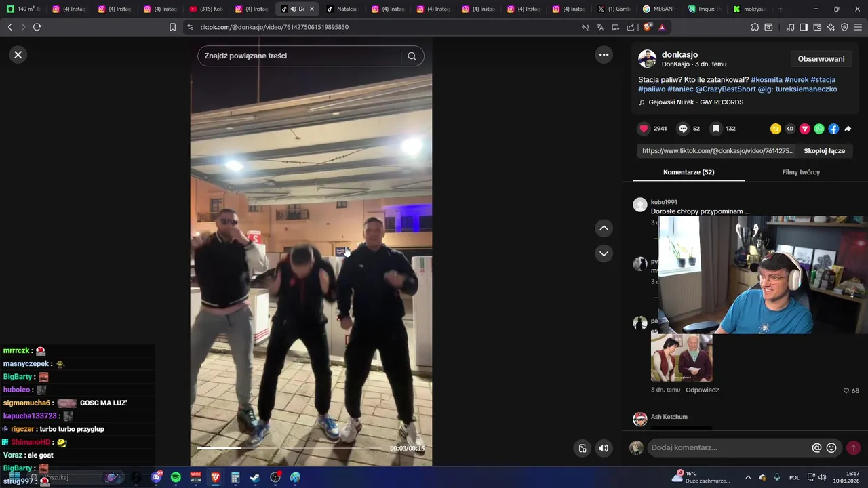Close the TikTok video viewer with X
The height and width of the screenshot is (488, 868).
click(18, 55)
